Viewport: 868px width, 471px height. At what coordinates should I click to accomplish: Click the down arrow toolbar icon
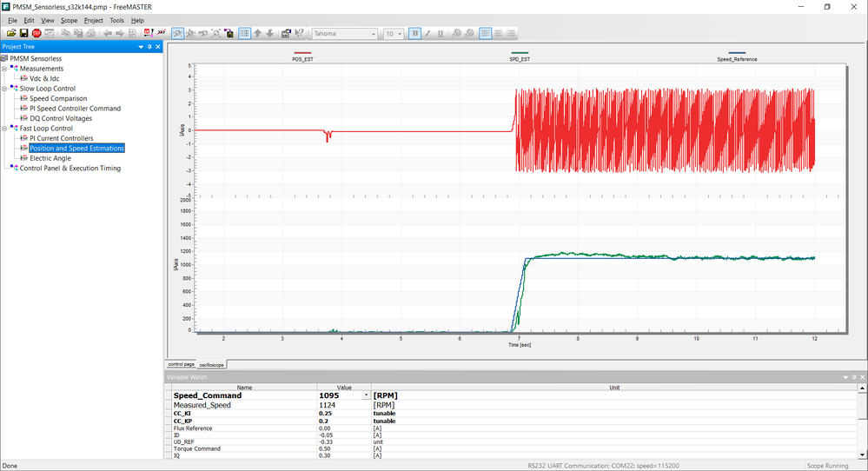(270, 34)
